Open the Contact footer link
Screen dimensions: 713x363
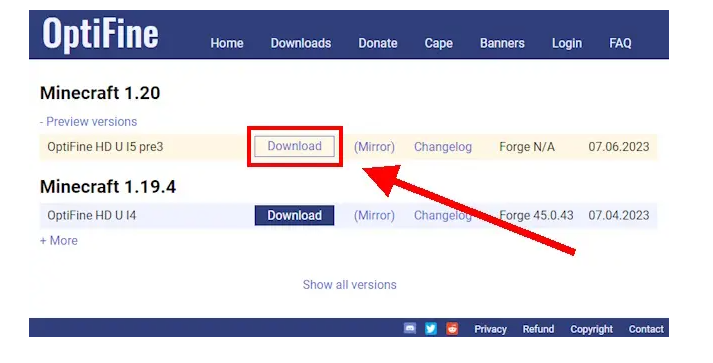(x=646, y=329)
